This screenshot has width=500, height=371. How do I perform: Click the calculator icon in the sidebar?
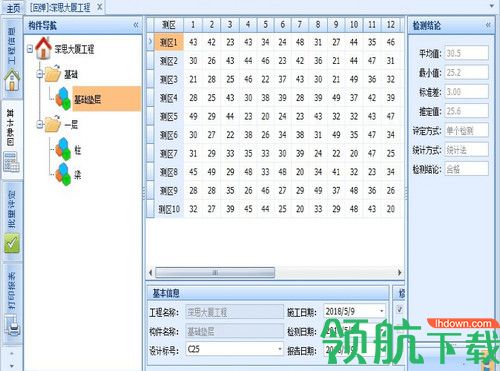(x=12, y=162)
